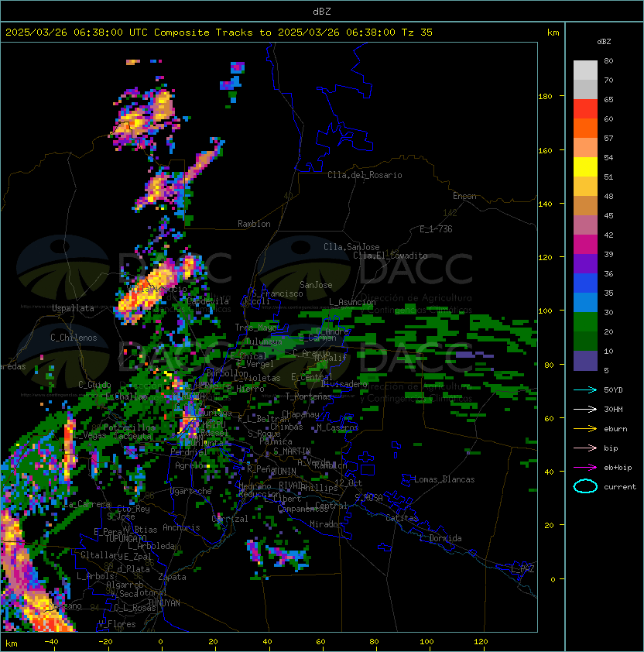Click the mauve 45 dBZ swatch
Viewport: 644px width, 652px height.
pos(585,225)
